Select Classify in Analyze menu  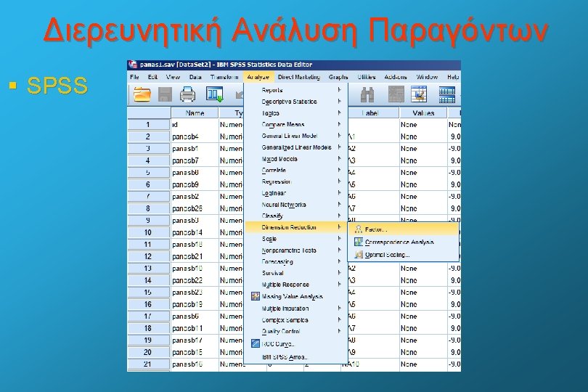(295, 216)
